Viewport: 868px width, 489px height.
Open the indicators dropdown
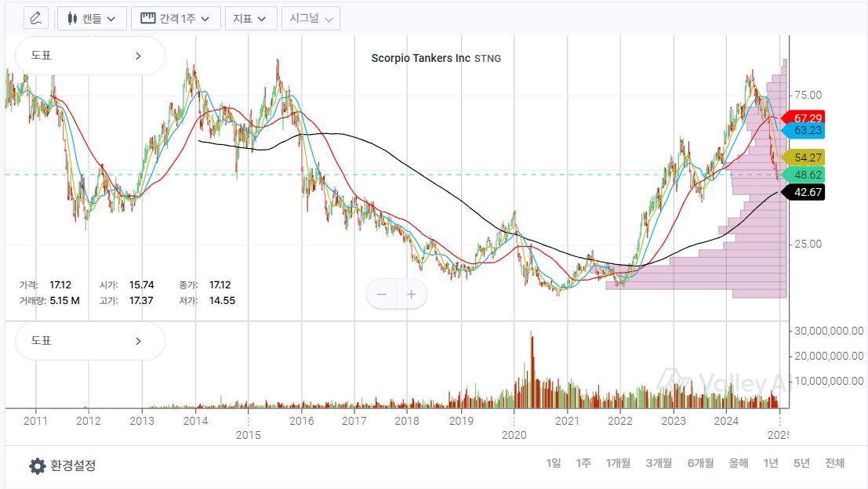(x=250, y=18)
